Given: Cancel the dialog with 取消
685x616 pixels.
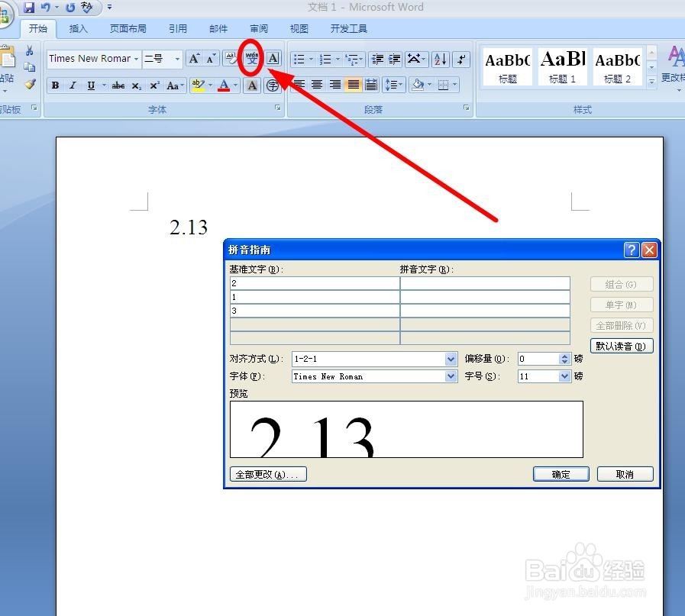Looking at the screenshot, I should click(x=625, y=474).
